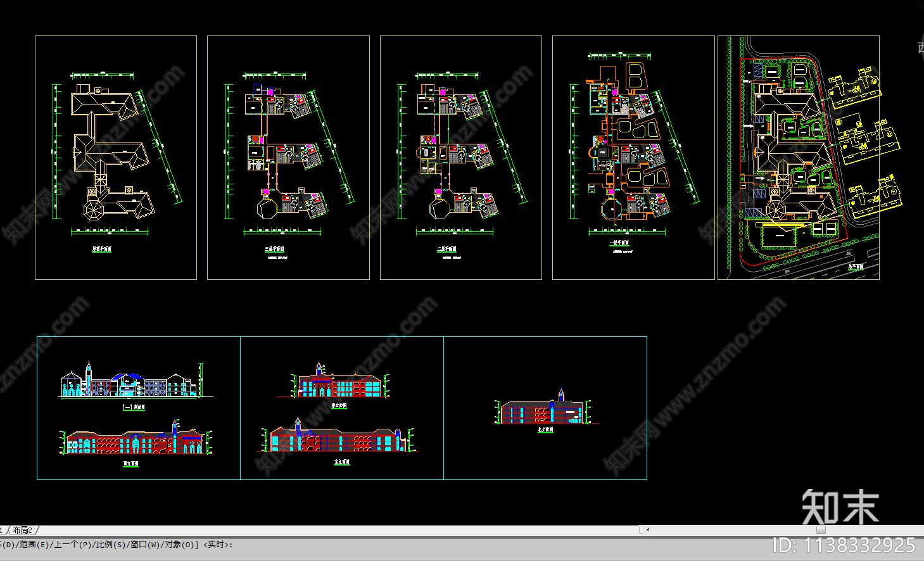Image resolution: width=924 pixels, height=570 pixels.
Task: Select the third floor plan sheet
Action: pos(288,158)
